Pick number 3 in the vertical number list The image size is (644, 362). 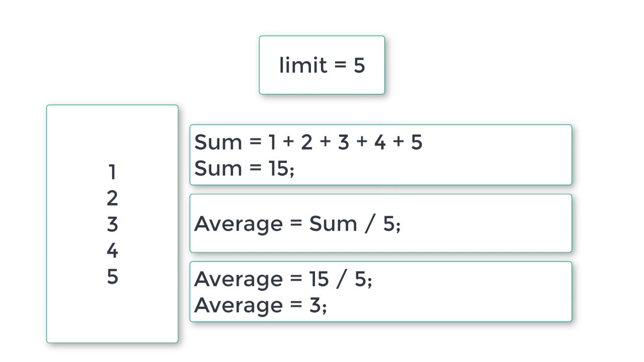coord(112,225)
